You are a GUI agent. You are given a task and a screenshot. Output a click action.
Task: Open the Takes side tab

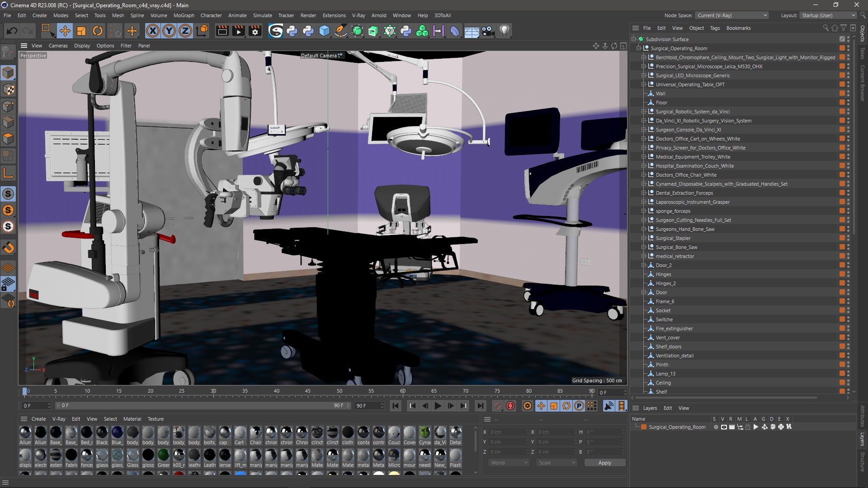(863, 53)
